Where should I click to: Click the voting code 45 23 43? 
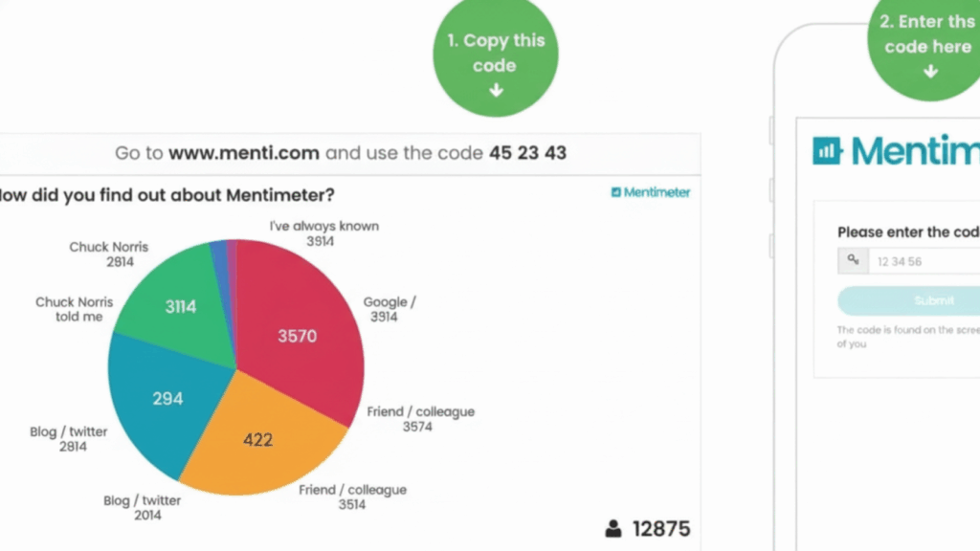[528, 153]
